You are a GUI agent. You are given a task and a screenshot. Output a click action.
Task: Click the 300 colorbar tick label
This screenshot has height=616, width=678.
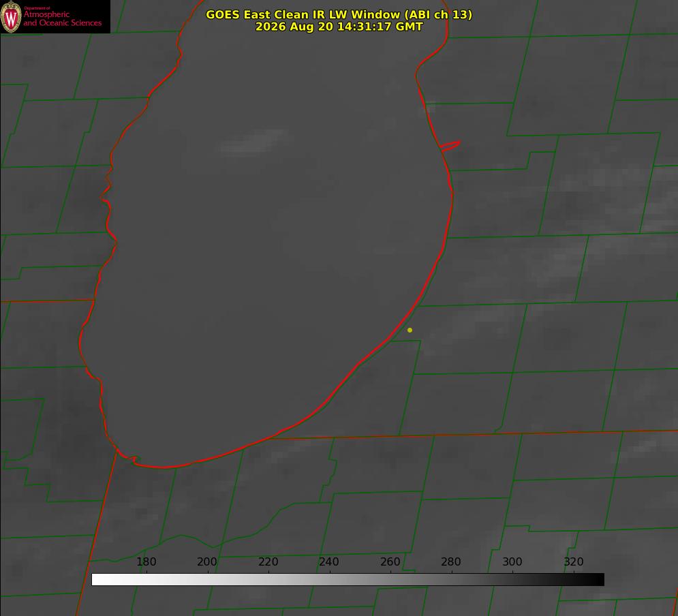512,561
